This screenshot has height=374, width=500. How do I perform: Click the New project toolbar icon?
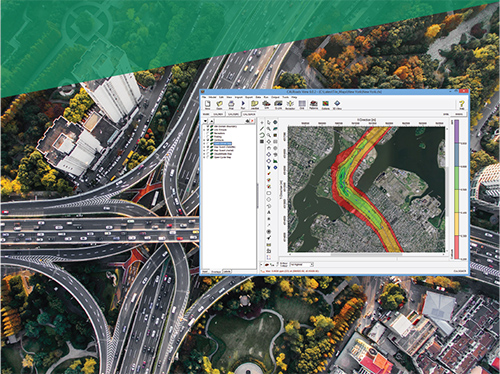coord(208,104)
